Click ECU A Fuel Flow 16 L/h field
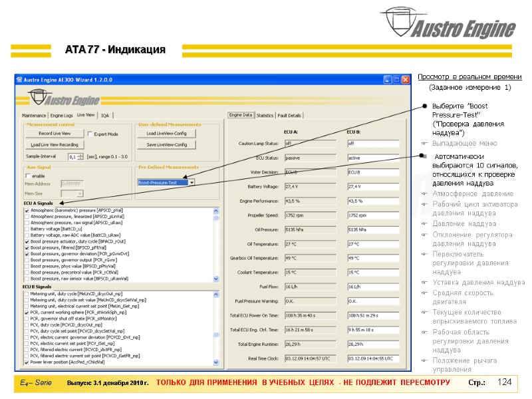 311,287
